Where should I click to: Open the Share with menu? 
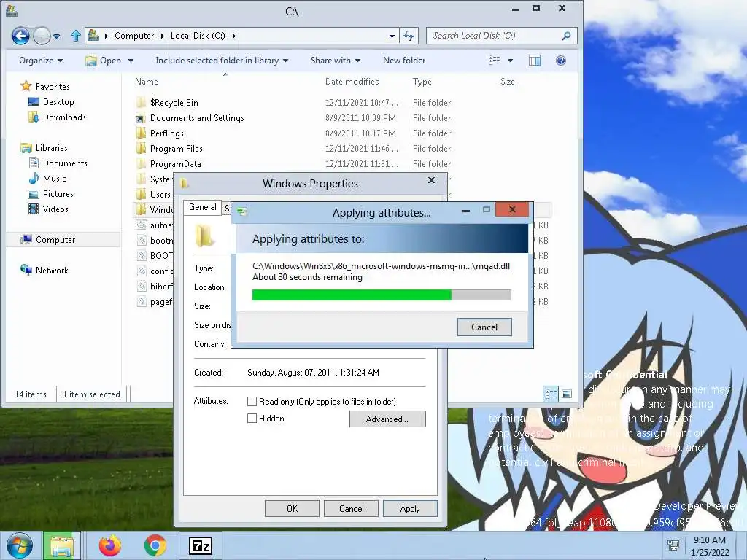point(336,61)
